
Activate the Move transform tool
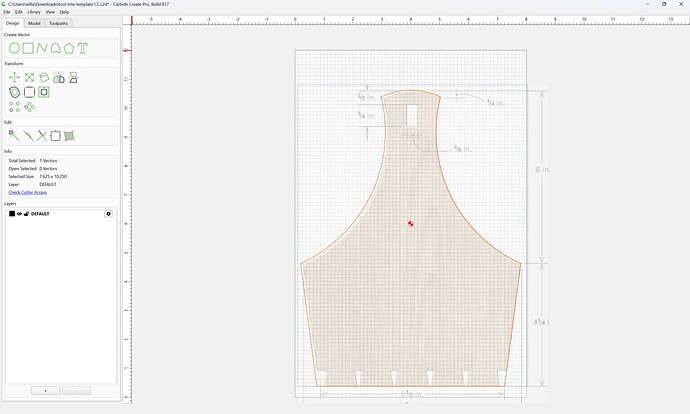[x=15, y=77]
